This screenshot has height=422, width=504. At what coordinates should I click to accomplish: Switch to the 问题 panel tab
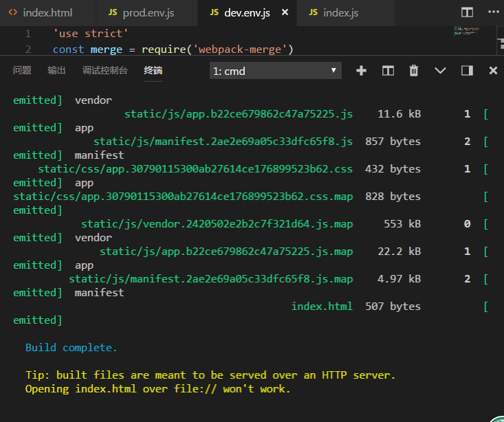coord(22,70)
